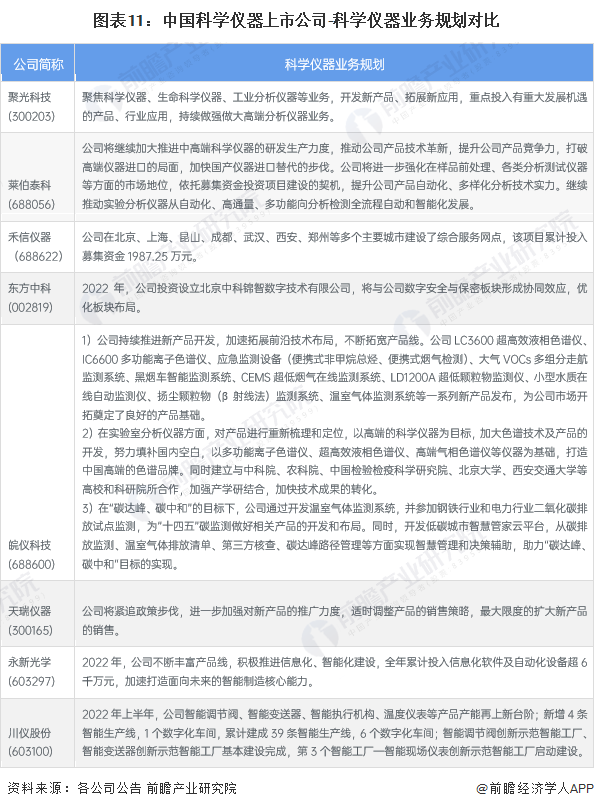
Task: Click the 东方中科 company name
Action: (x=29, y=288)
